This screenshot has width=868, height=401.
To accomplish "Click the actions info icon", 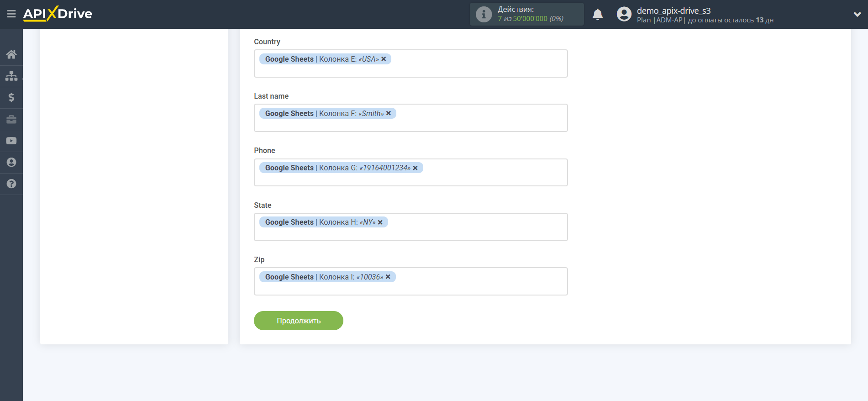I will (x=484, y=14).
